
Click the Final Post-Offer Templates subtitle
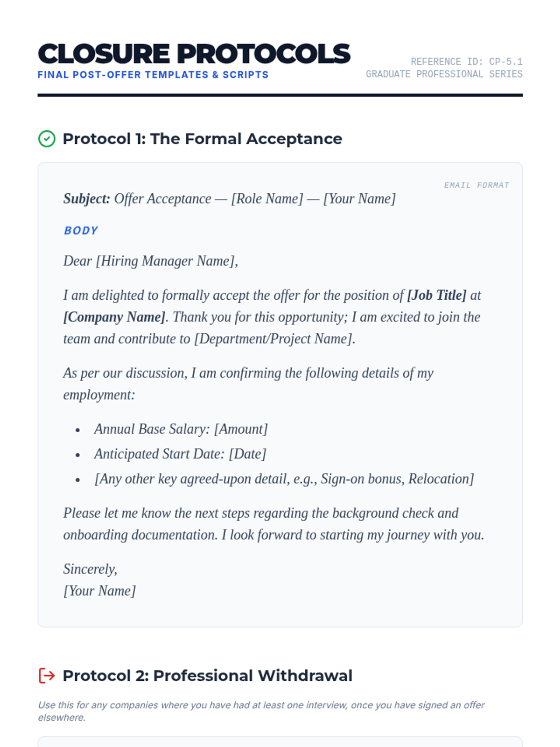tap(153, 75)
